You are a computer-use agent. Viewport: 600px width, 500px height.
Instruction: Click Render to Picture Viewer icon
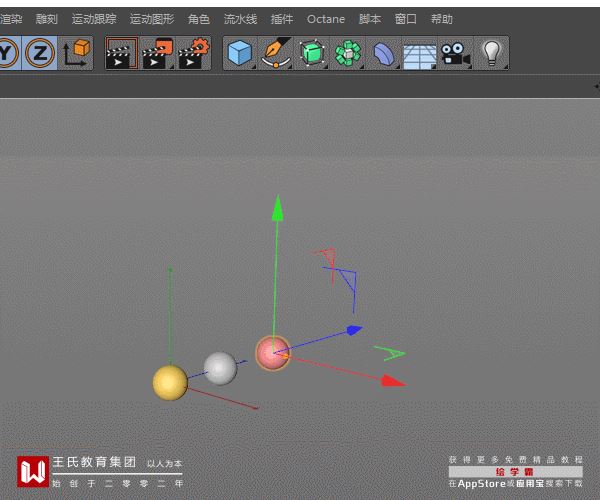(157, 53)
